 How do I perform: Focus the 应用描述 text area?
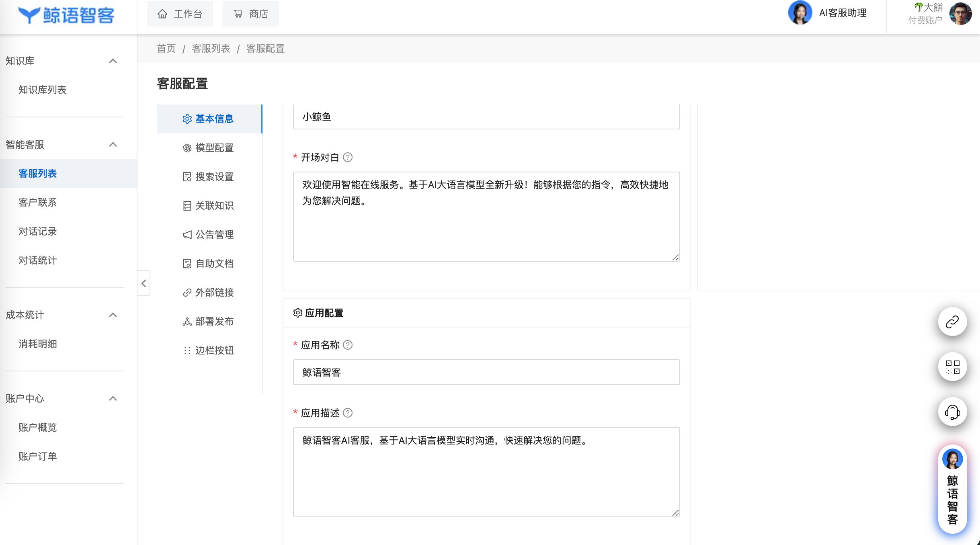[x=486, y=472]
